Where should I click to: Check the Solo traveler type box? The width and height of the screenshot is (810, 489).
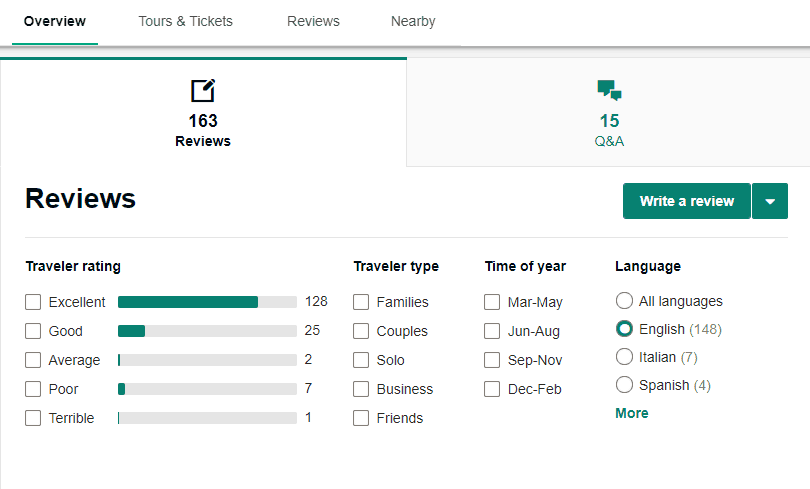click(x=361, y=360)
